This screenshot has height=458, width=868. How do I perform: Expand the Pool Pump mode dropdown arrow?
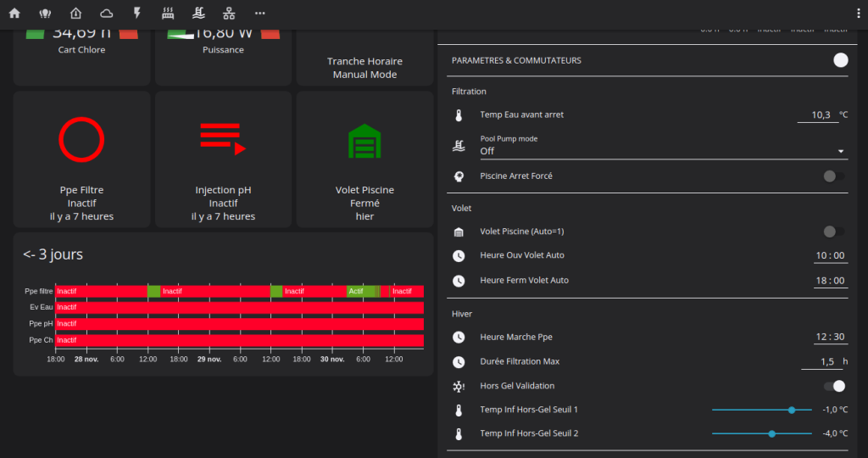click(841, 151)
